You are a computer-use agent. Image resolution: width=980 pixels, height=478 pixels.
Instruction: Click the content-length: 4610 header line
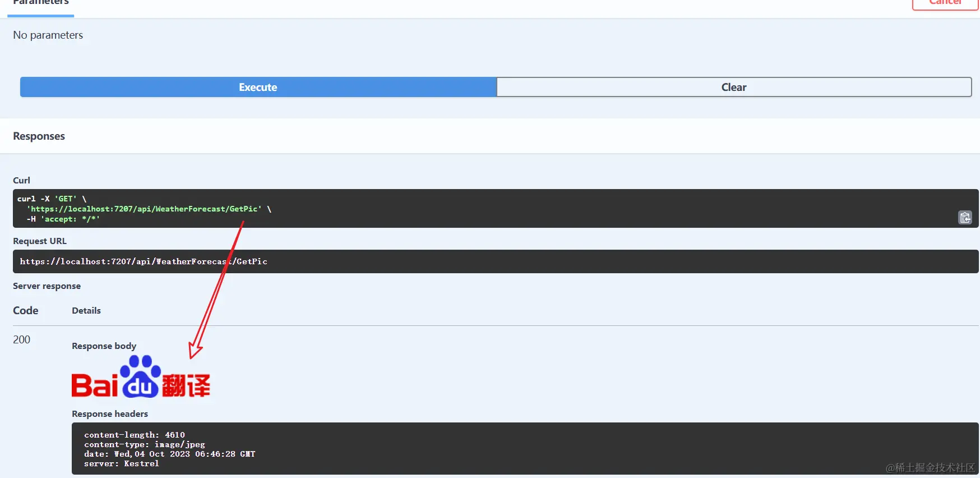coord(135,435)
